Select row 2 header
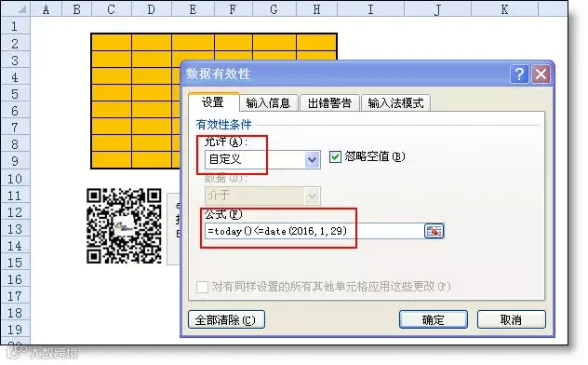The width and height of the screenshot is (588, 365). 15,43
